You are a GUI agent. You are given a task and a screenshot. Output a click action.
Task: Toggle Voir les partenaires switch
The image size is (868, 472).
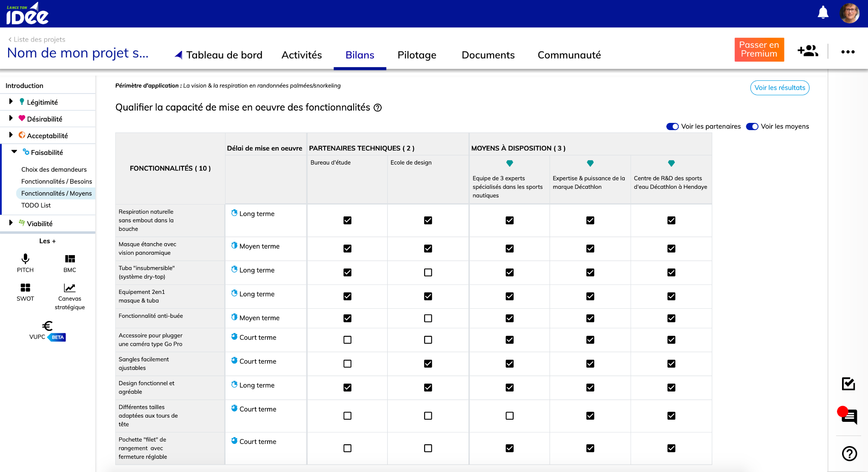coord(672,127)
